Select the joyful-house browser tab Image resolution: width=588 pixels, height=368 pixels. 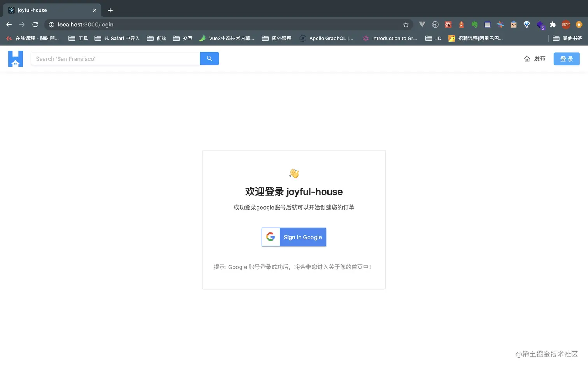pyautogui.click(x=52, y=10)
